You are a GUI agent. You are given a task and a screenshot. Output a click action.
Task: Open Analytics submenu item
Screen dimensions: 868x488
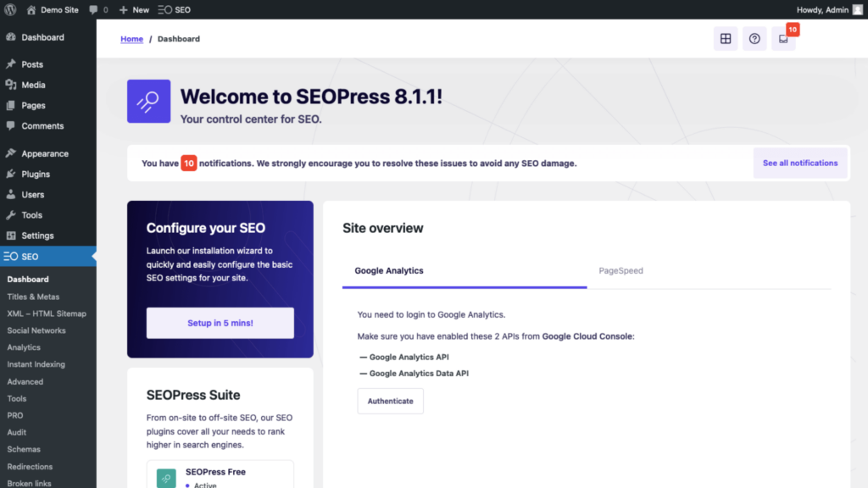24,347
